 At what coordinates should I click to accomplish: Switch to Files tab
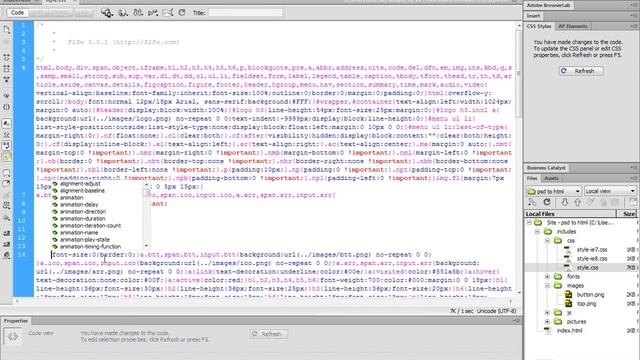pos(532,178)
